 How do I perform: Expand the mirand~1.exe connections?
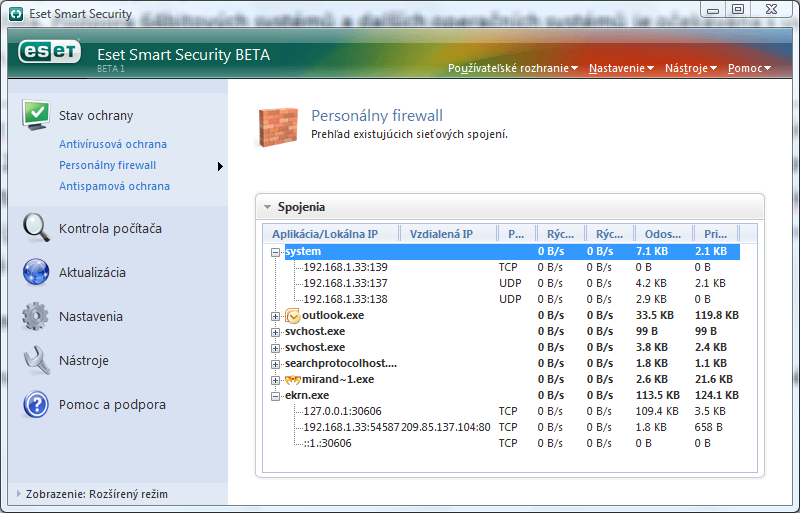(276, 380)
